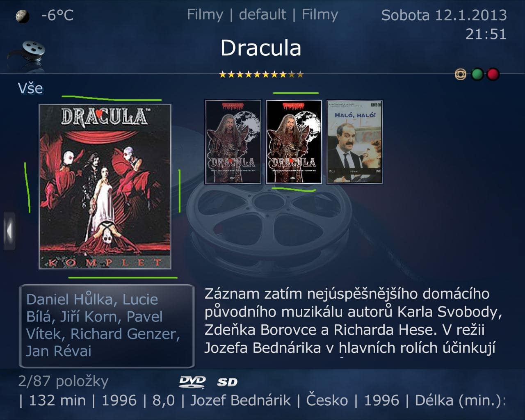Click the plot synopsis text
The height and width of the screenshot is (420, 525).
pos(353,321)
